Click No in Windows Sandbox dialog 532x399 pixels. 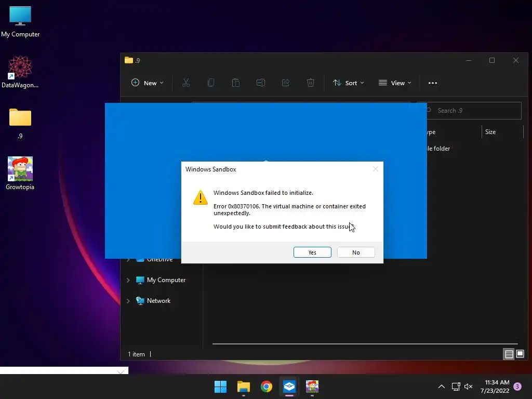pos(356,252)
